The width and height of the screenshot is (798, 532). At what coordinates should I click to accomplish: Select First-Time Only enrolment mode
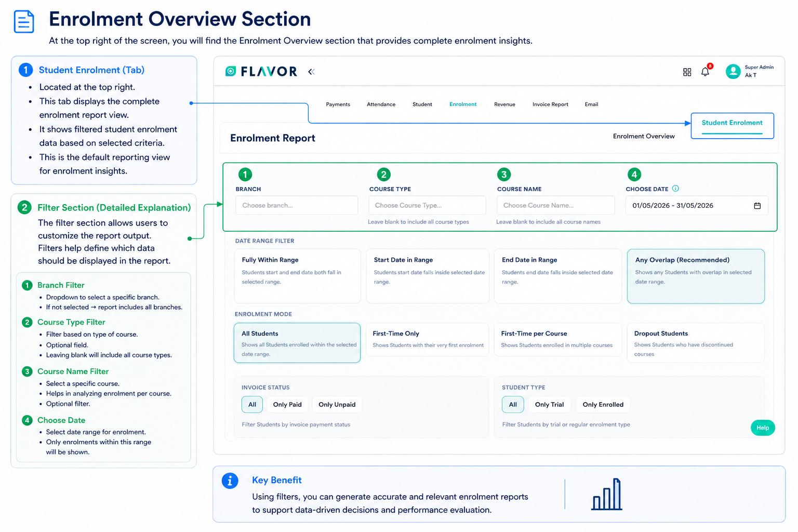427,339
